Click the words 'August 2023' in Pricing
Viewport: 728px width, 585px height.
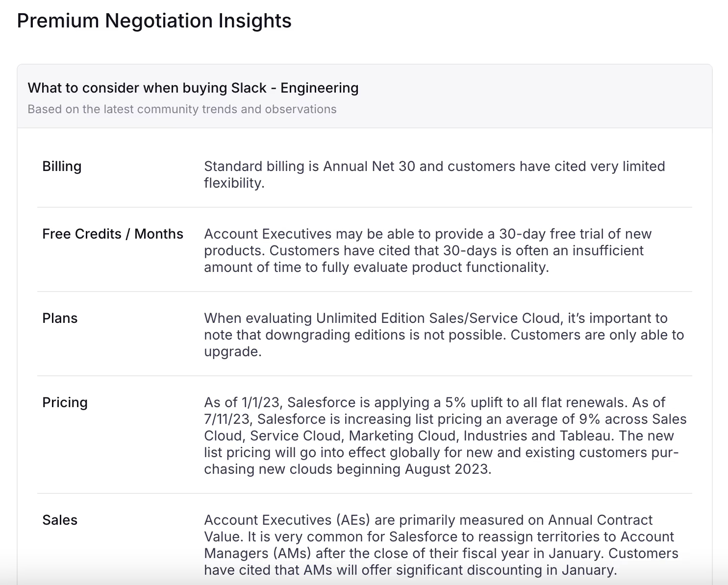point(447,469)
